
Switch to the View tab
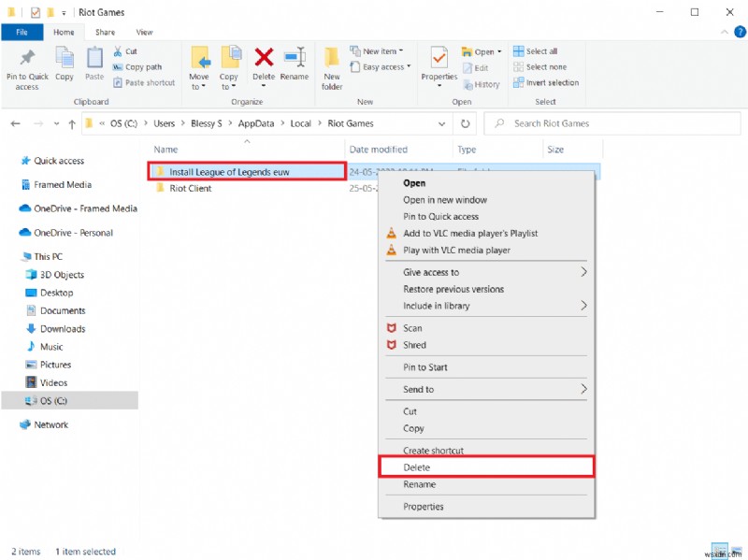[x=144, y=32]
